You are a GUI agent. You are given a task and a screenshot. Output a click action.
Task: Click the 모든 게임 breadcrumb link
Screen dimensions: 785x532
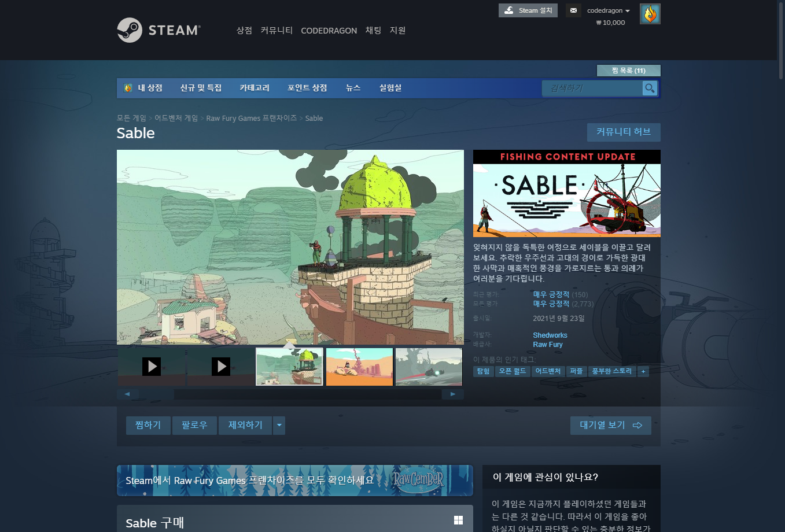131,118
